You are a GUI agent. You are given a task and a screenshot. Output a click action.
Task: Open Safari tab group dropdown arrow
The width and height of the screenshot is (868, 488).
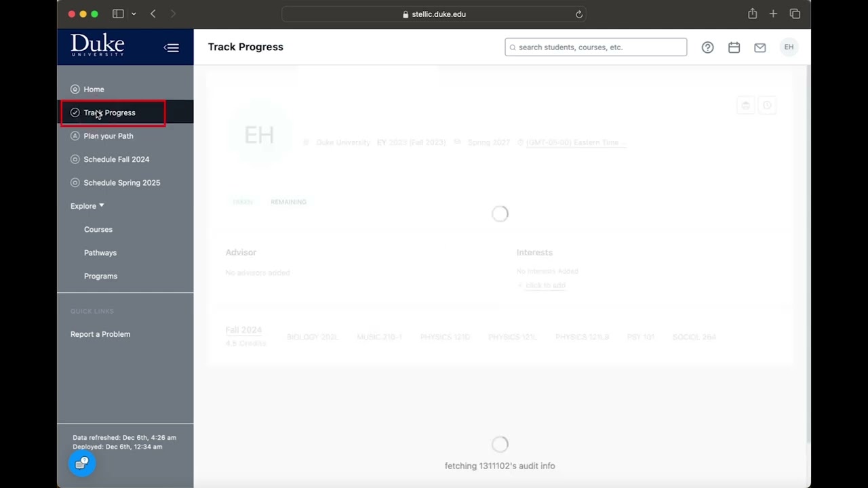[134, 14]
